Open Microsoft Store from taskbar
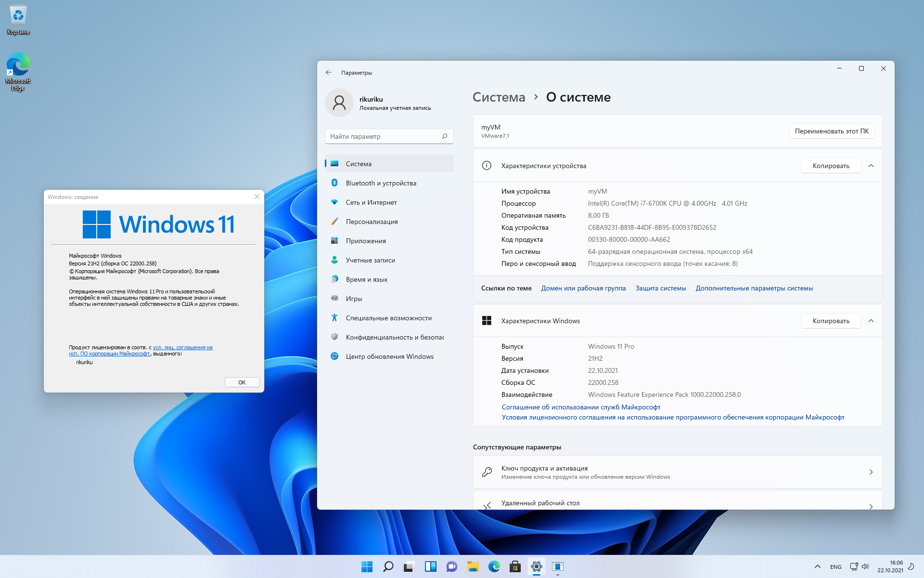This screenshot has height=578, width=924. coord(515,566)
